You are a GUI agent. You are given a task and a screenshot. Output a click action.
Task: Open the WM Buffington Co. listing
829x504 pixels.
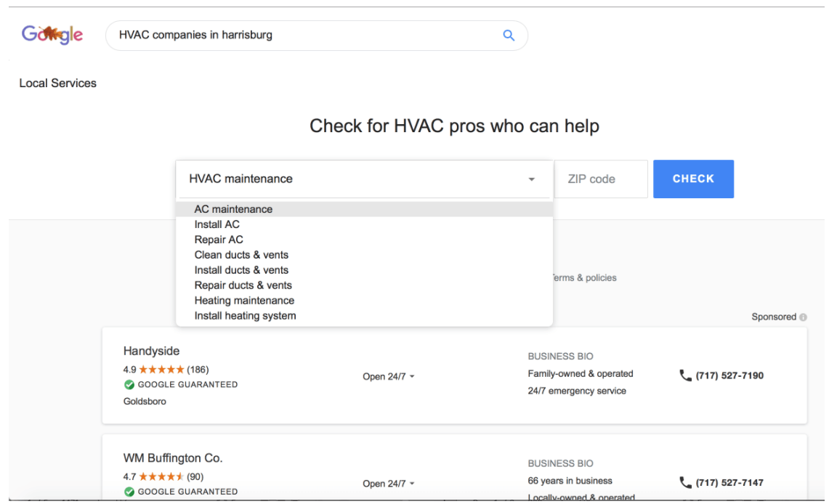(173, 458)
